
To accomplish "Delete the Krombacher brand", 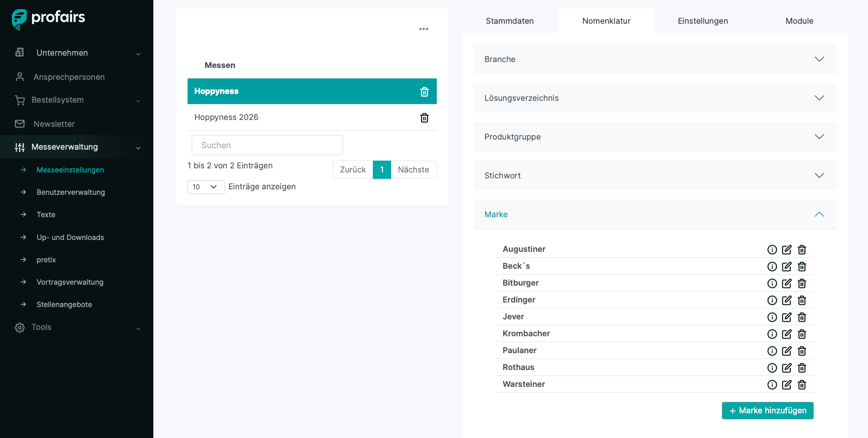I will coord(802,334).
